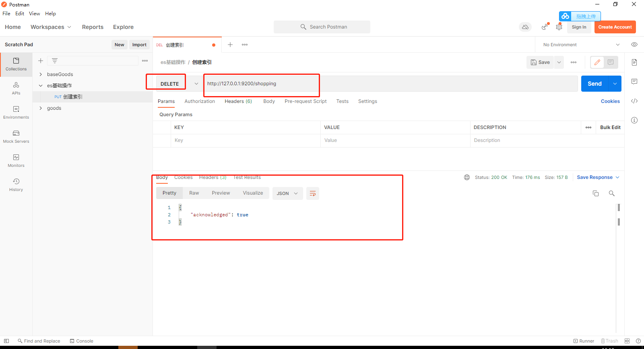Open the satellite capture requests icon
Viewport: 644px width, 349px height.
pos(545,27)
